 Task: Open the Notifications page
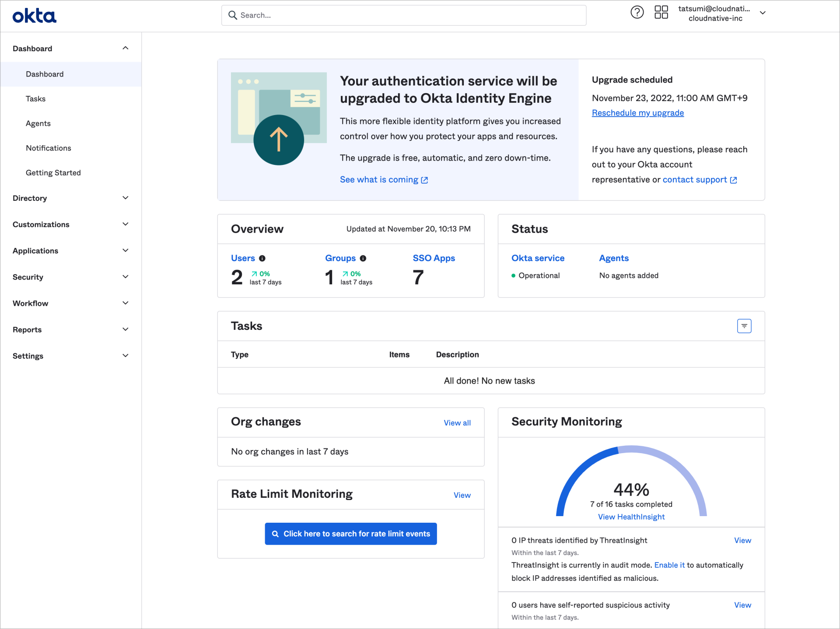(48, 148)
